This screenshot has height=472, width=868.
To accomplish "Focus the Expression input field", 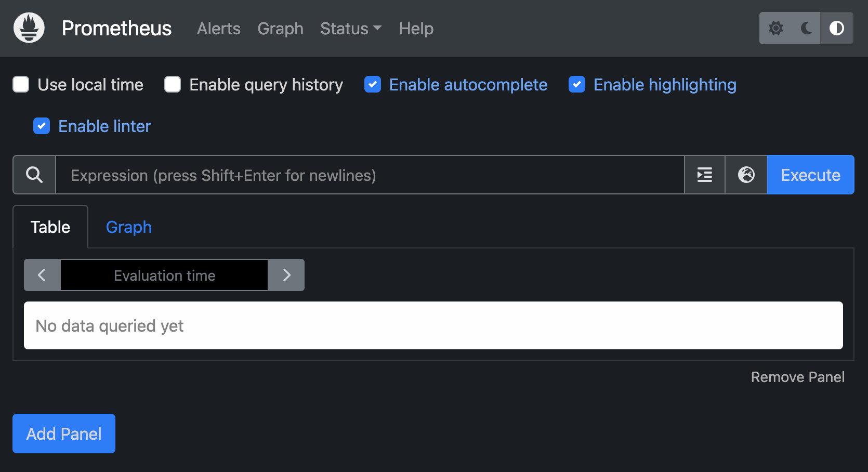I will click(370, 175).
